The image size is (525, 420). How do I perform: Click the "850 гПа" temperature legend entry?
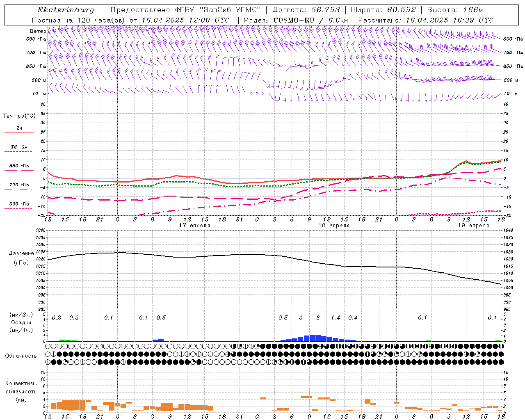point(19,166)
